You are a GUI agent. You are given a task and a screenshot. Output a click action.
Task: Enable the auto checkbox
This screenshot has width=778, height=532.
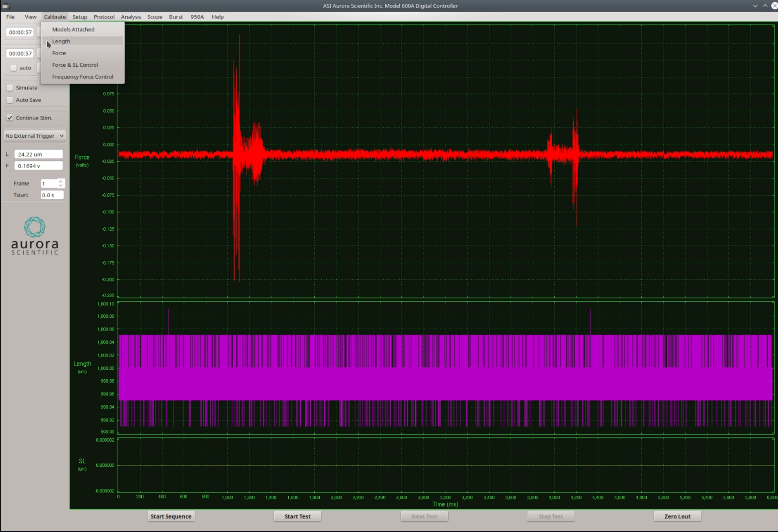tap(13, 68)
